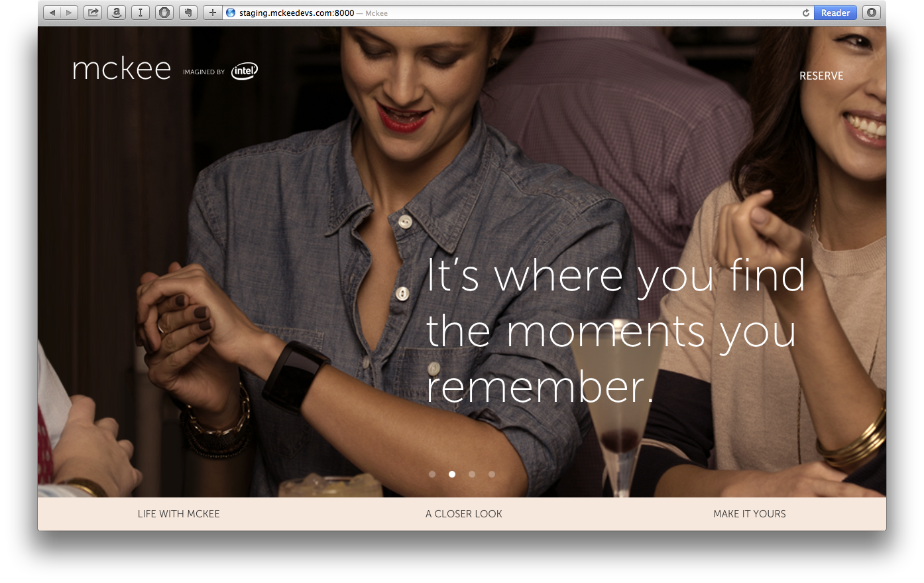
Task: Open a new tab with the plus icon
Action: click(x=212, y=12)
